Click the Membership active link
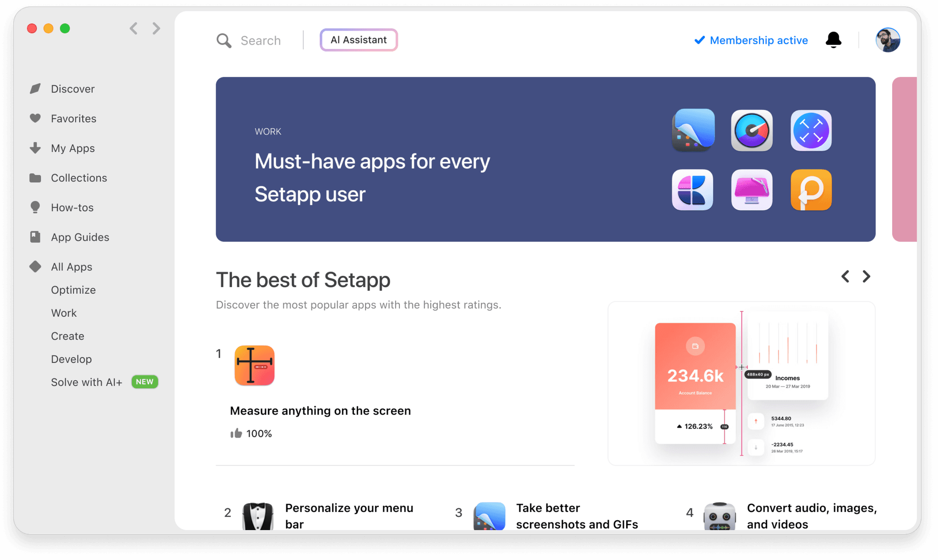The image size is (938, 560). coord(758,40)
